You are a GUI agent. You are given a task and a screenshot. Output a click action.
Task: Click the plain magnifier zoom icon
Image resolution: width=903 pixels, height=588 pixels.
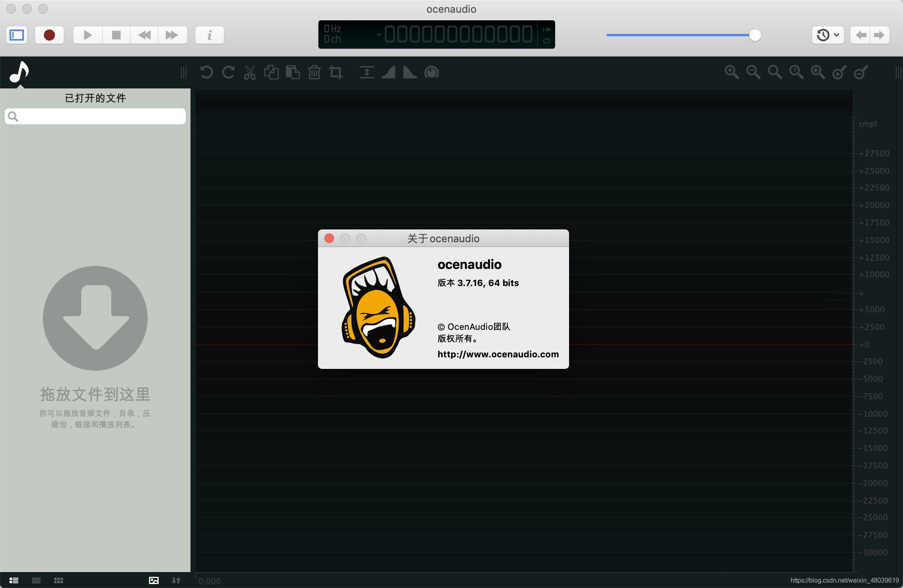point(775,73)
